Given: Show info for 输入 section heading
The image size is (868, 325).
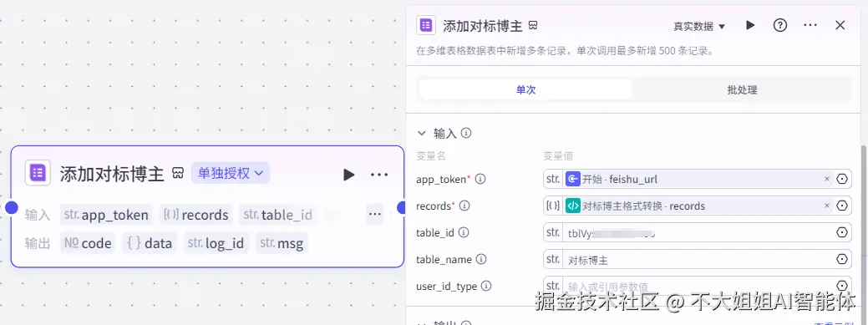Looking at the screenshot, I should tap(466, 134).
